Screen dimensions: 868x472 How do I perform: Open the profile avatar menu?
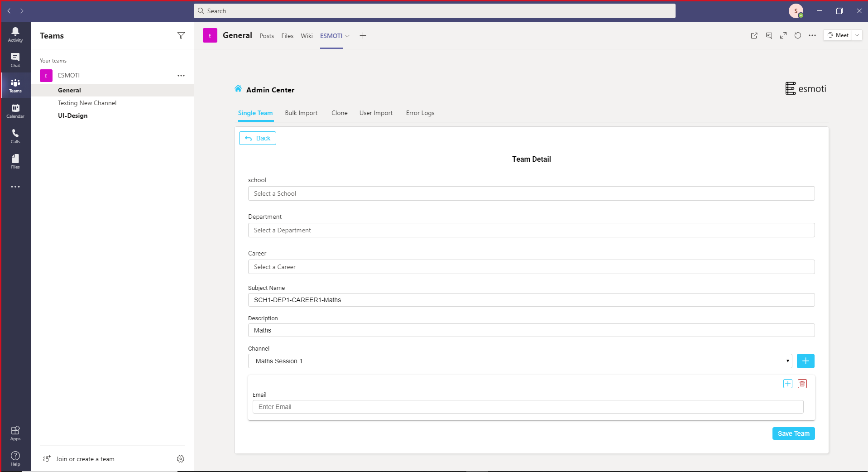(796, 11)
